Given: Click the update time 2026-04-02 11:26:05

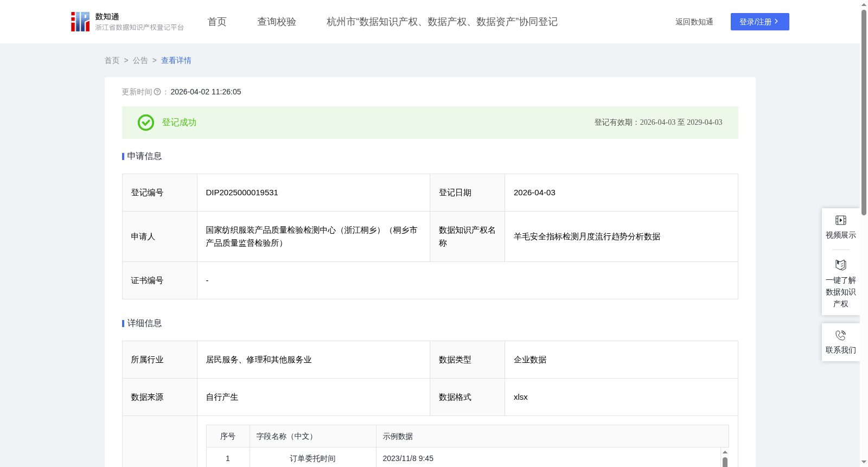Looking at the screenshot, I should click(206, 92).
